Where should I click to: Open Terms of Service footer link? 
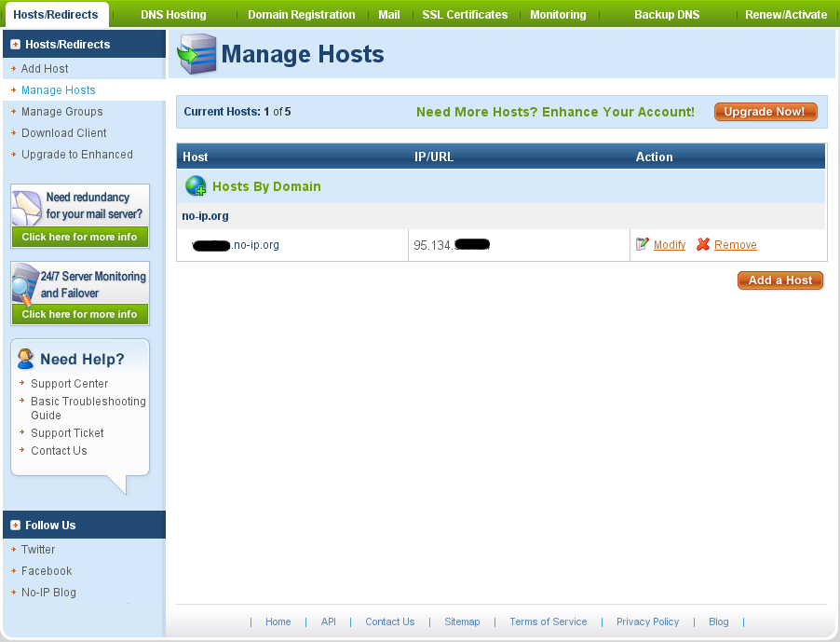[548, 622]
